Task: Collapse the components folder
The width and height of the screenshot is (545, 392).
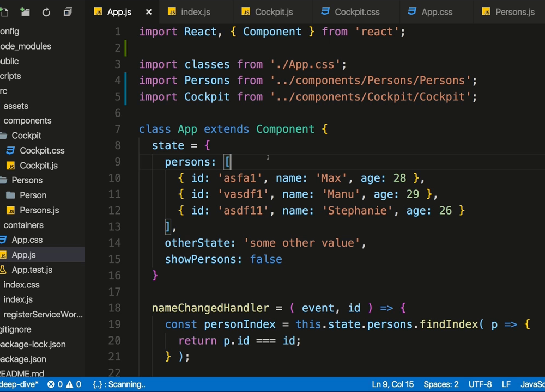Action: tap(27, 120)
